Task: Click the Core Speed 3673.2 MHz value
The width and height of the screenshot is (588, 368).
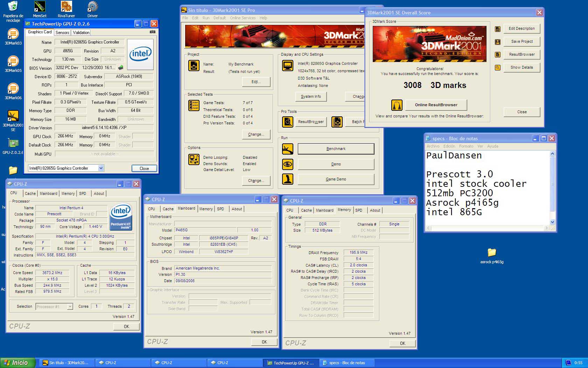Action: point(52,273)
